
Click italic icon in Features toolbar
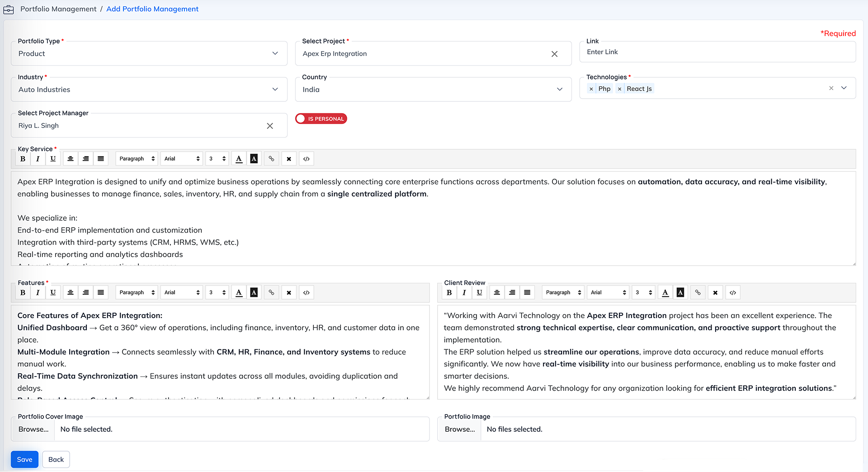pos(38,293)
